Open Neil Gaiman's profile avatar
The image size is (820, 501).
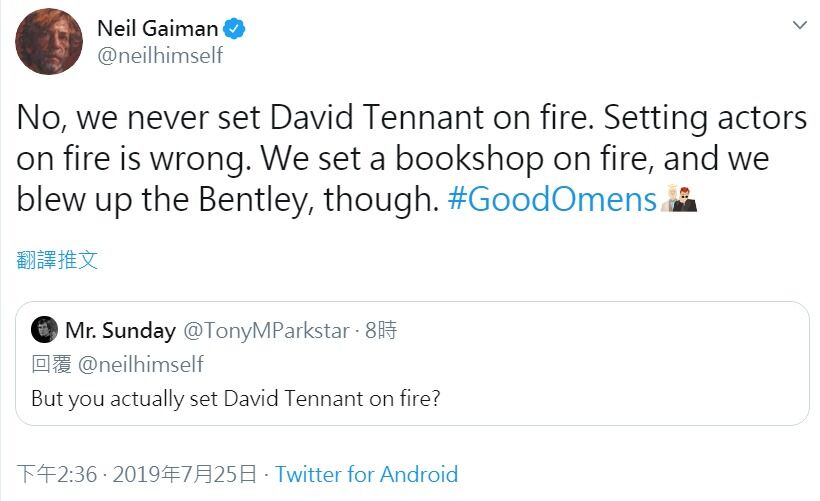pyautogui.click(x=49, y=41)
